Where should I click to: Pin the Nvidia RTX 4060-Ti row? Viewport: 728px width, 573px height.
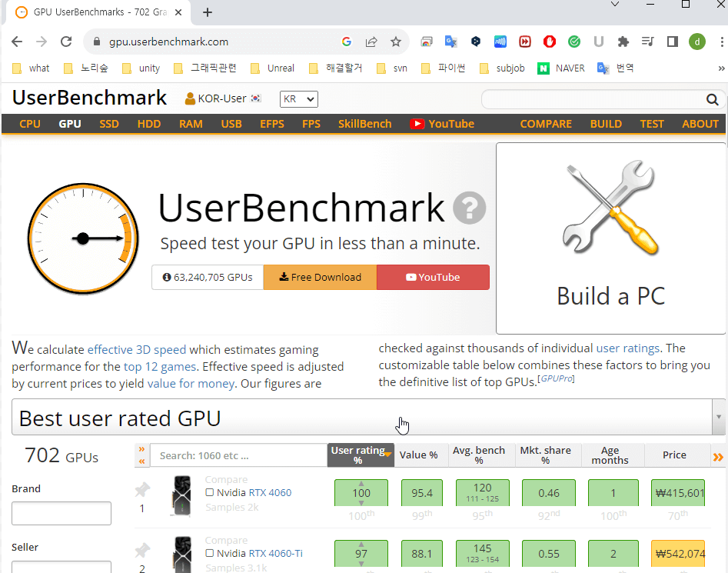(142, 550)
